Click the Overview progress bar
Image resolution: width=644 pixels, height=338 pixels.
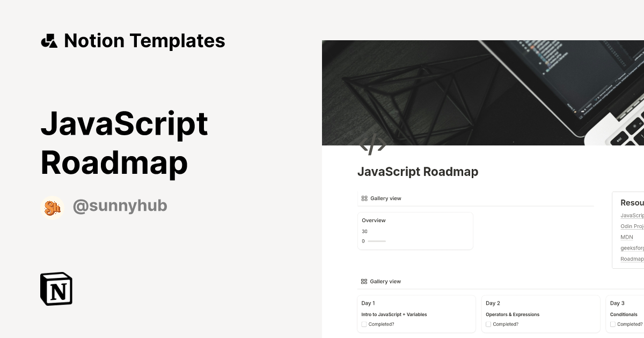click(376, 241)
